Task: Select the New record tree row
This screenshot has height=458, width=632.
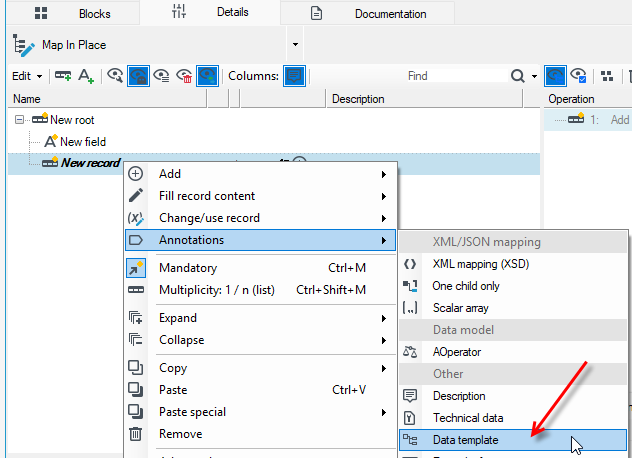Action: click(x=274, y=163)
